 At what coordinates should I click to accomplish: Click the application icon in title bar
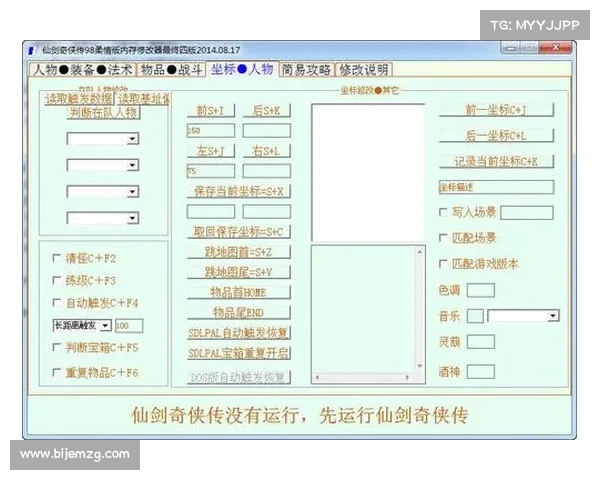[x=31, y=50]
